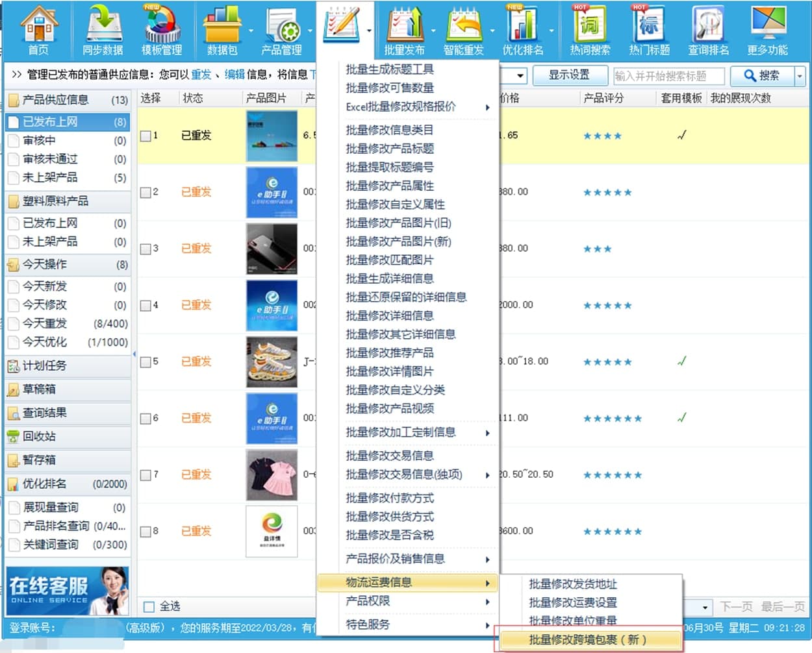Click the 数据包 data package icon
This screenshot has width=812, height=653.
pos(222,30)
